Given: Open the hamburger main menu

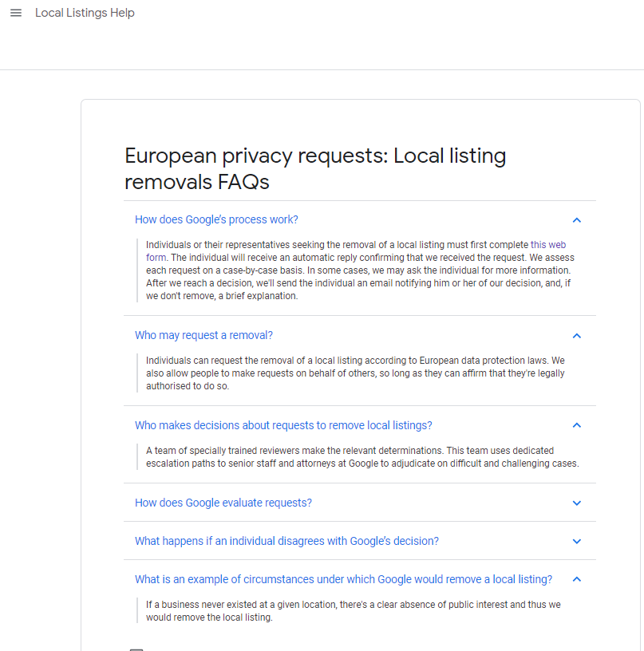Looking at the screenshot, I should click(16, 13).
